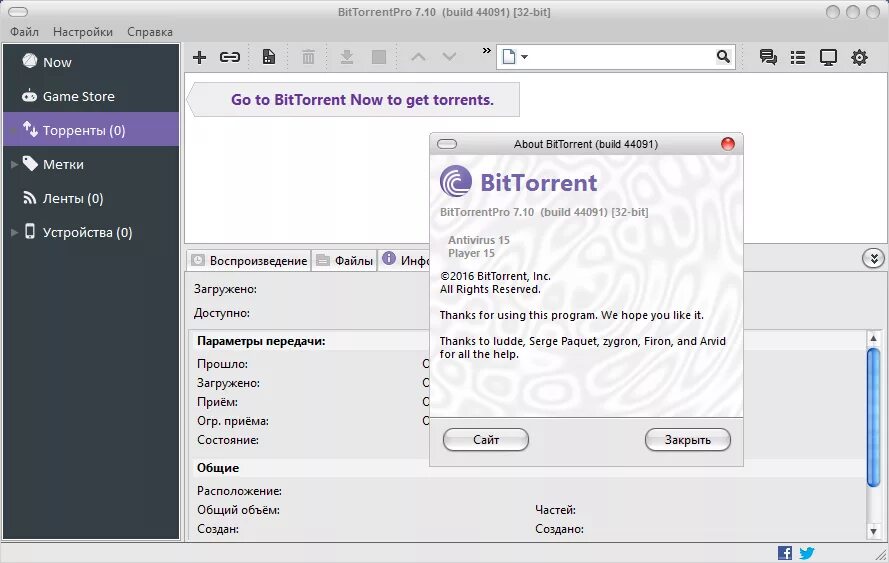Select Торренты (0) sidebar item
Image resolution: width=889 pixels, height=563 pixels.
coord(91,130)
